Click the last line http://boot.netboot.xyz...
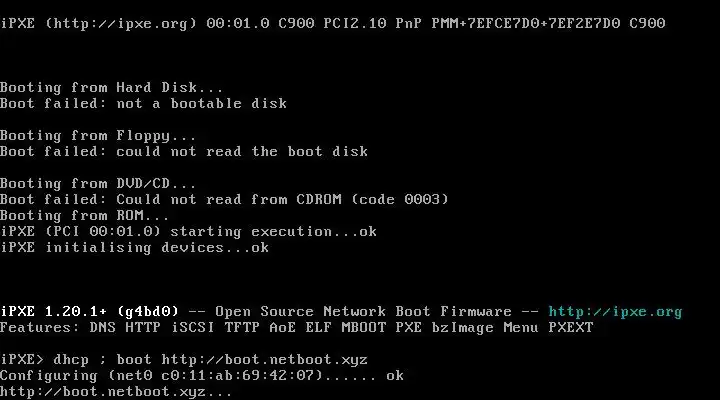The image size is (720, 400). pos(116,392)
